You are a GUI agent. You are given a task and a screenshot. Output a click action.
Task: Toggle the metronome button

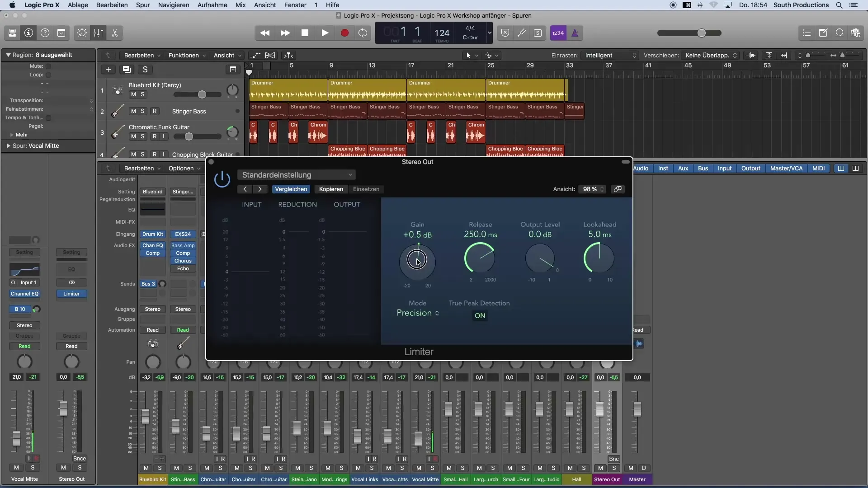click(x=575, y=33)
